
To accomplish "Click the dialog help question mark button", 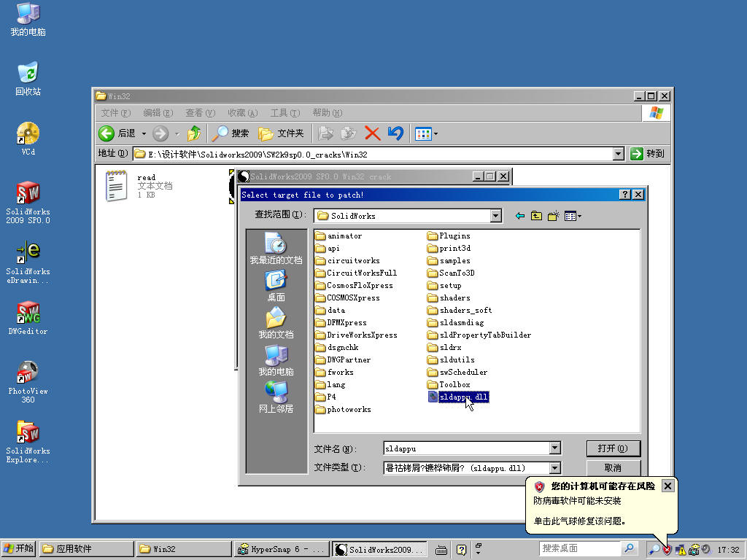I will point(624,194).
